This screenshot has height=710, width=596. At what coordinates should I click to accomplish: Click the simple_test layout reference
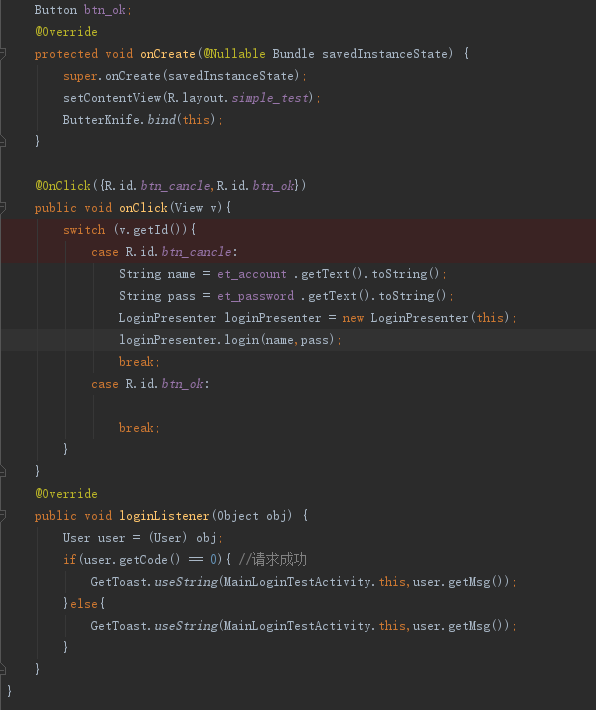pos(270,98)
